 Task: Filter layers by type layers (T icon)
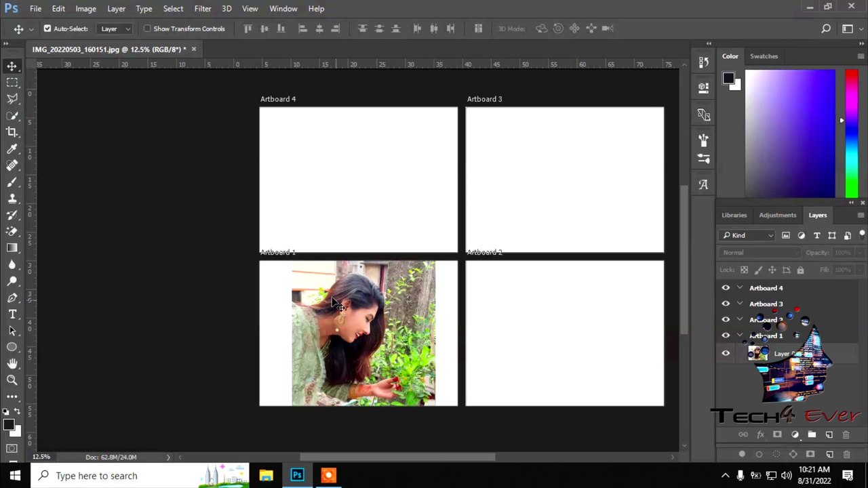click(x=816, y=235)
